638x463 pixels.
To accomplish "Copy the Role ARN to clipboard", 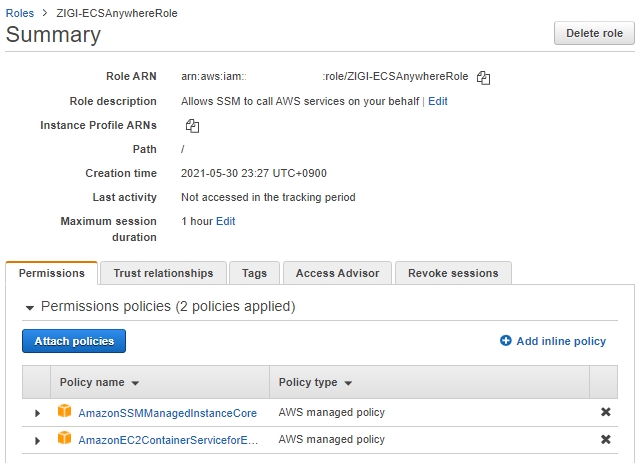I will pyautogui.click(x=483, y=77).
